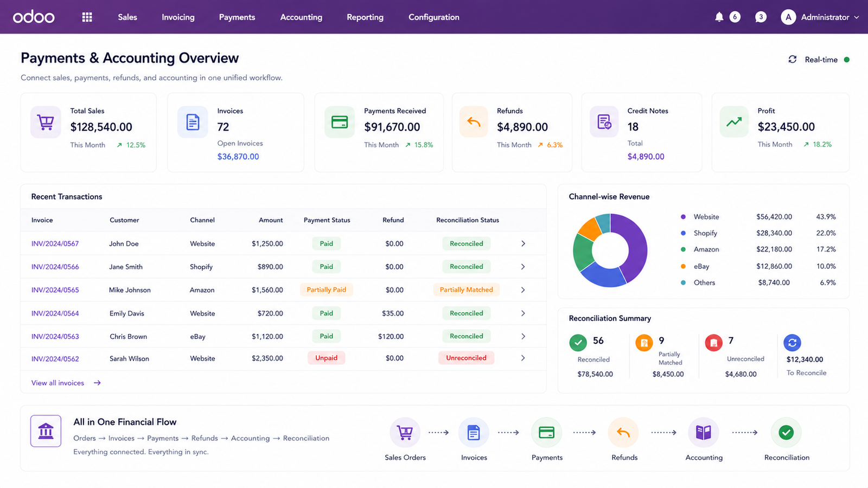Viewport: 868px width, 488px height.
Task: Open the Payments menu
Action: (x=237, y=17)
